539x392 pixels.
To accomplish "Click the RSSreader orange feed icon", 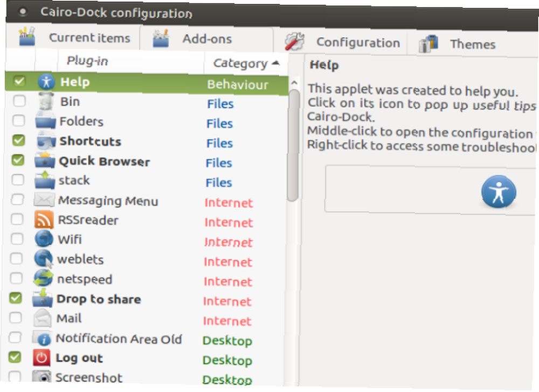I will (x=44, y=219).
